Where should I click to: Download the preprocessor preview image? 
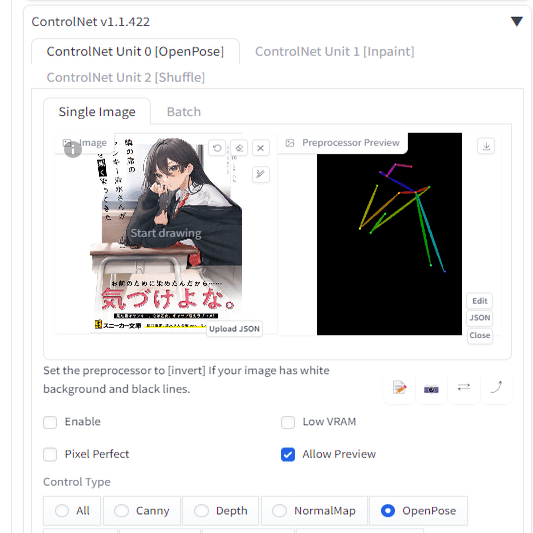tap(486, 146)
